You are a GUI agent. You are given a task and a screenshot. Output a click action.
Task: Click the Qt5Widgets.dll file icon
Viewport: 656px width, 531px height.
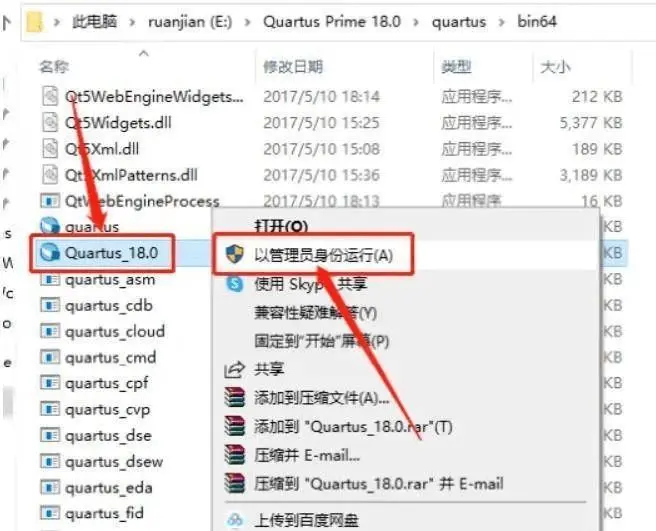coord(50,123)
